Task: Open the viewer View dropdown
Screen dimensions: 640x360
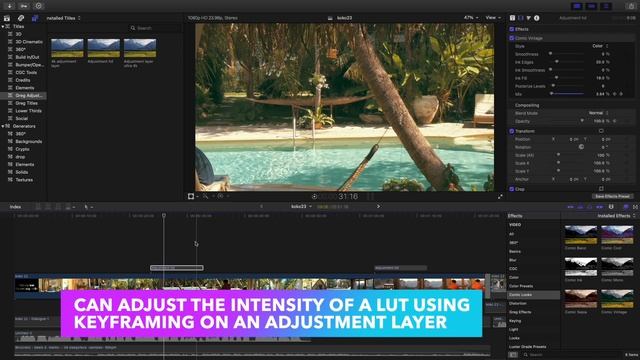Action: [x=493, y=18]
